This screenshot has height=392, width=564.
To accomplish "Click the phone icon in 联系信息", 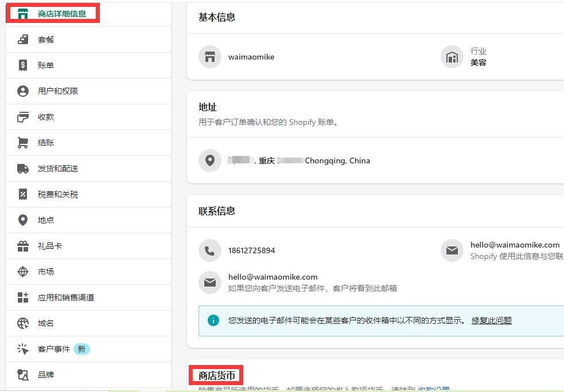I will tap(210, 250).
